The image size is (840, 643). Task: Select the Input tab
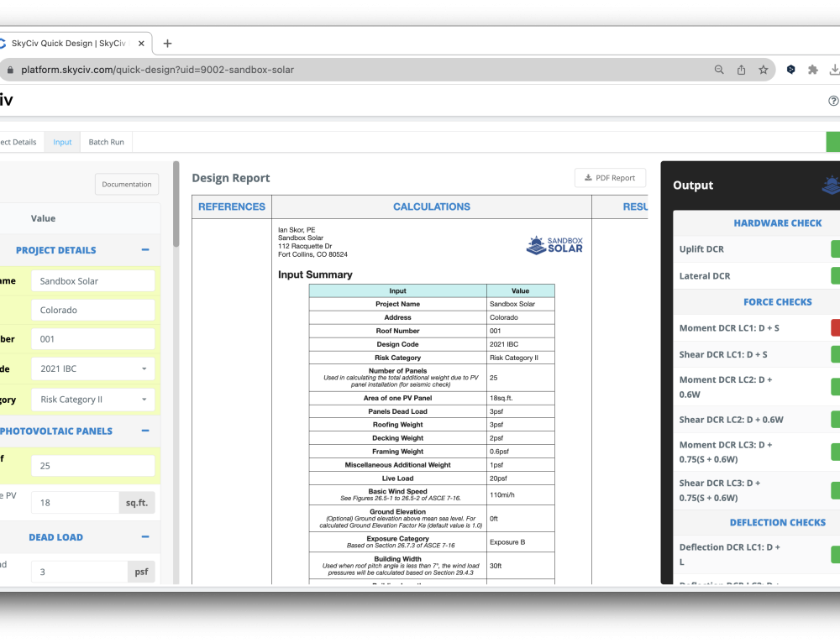click(62, 142)
